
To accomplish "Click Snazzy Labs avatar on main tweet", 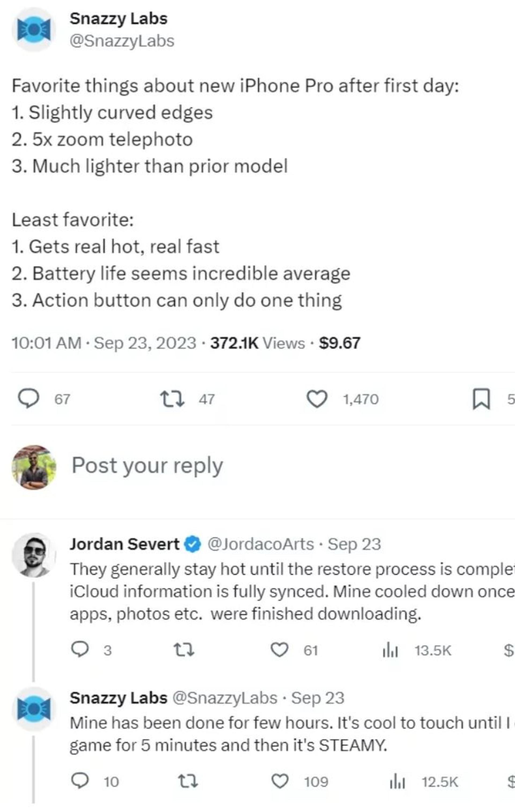I will (33, 30).
